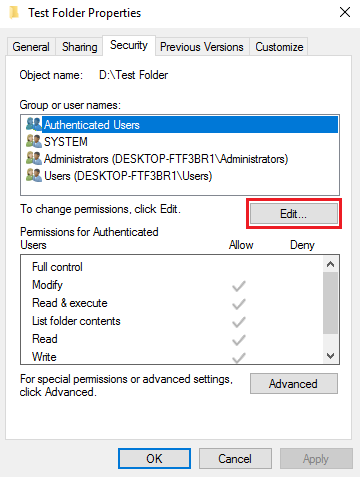This screenshot has width=360, height=477.
Task: Click the Deny column header
Action: 302,245
